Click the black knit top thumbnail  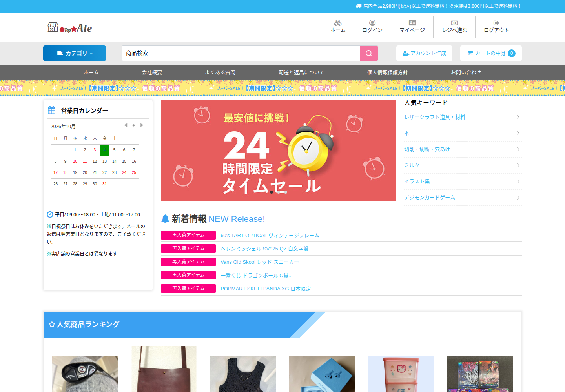243,374
